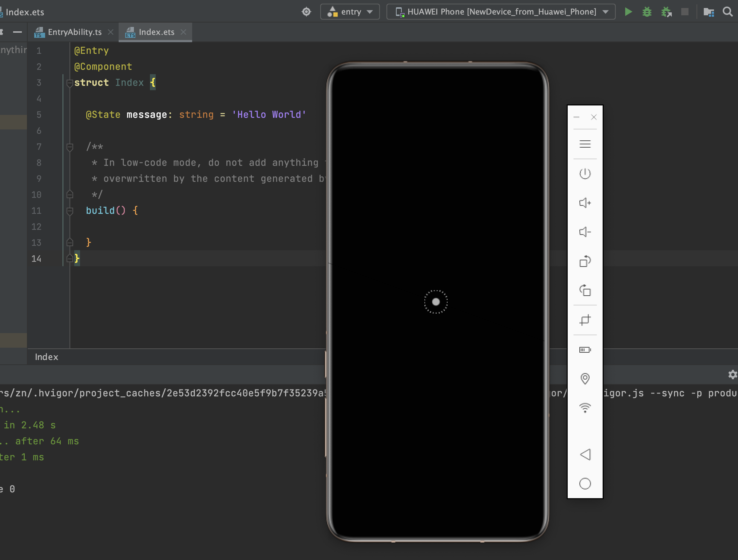This screenshot has height=560, width=738.
Task: Run the app with the green play button
Action: click(628, 12)
